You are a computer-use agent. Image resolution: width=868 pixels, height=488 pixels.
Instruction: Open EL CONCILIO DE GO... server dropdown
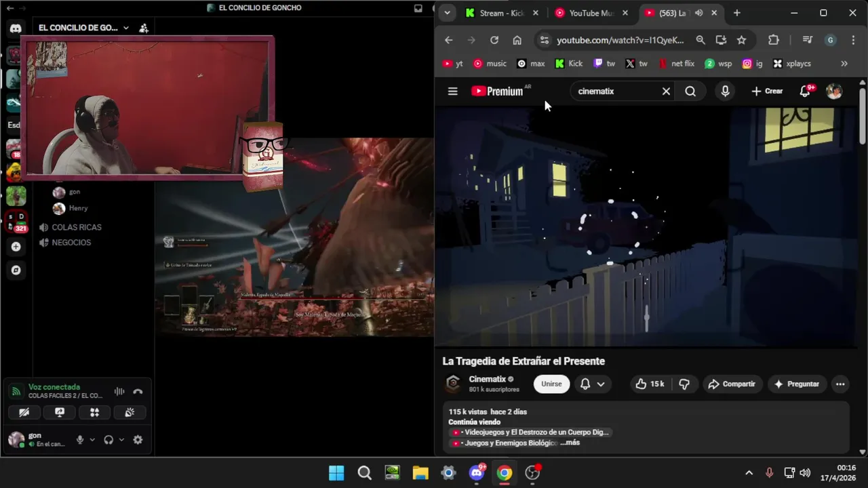pos(83,28)
